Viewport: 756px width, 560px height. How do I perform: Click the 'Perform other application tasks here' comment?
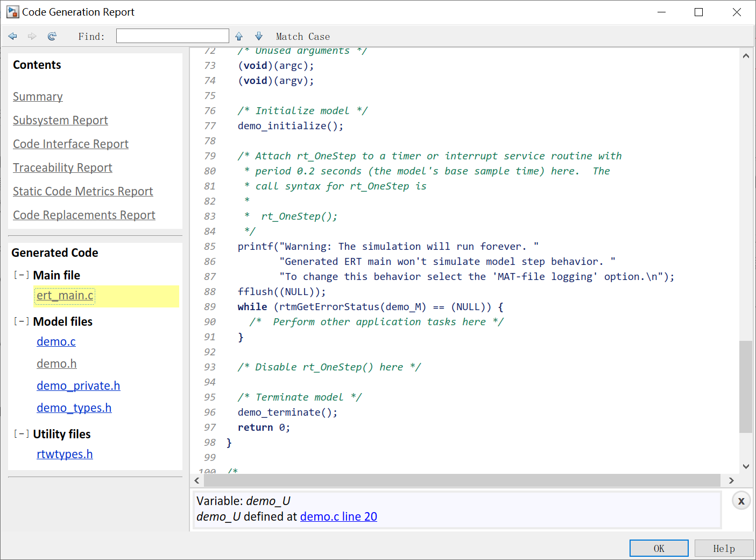(x=377, y=321)
